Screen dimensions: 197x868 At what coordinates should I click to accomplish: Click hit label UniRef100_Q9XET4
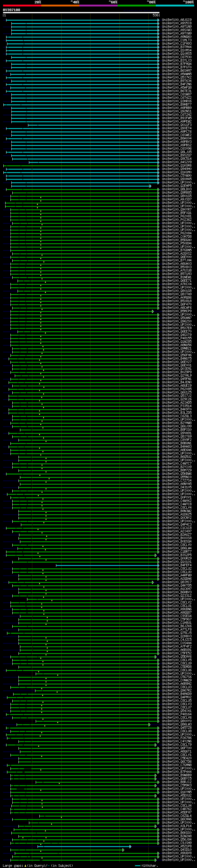coord(177,128)
